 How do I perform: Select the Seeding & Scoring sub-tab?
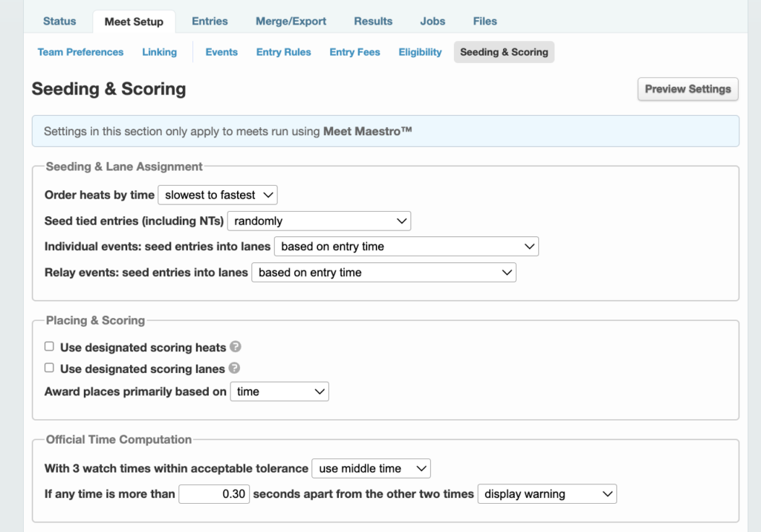(x=504, y=52)
